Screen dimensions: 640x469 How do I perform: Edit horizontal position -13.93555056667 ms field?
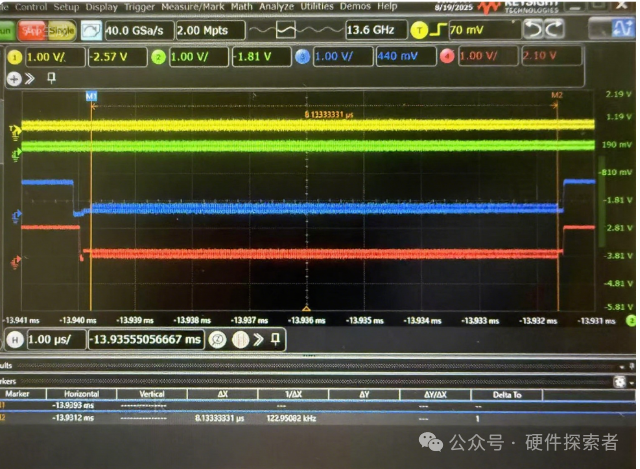pyautogui.click(x=147, y=340)
